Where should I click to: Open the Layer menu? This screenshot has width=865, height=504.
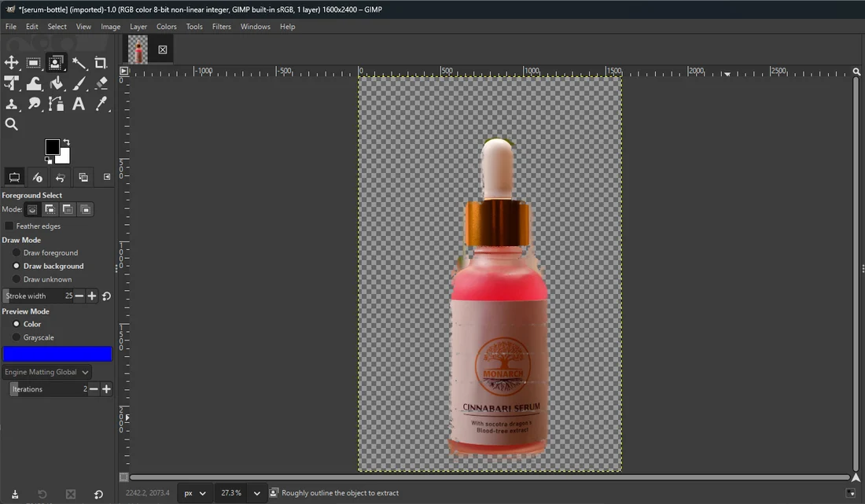pyautogui.click(x=138, y=27)
